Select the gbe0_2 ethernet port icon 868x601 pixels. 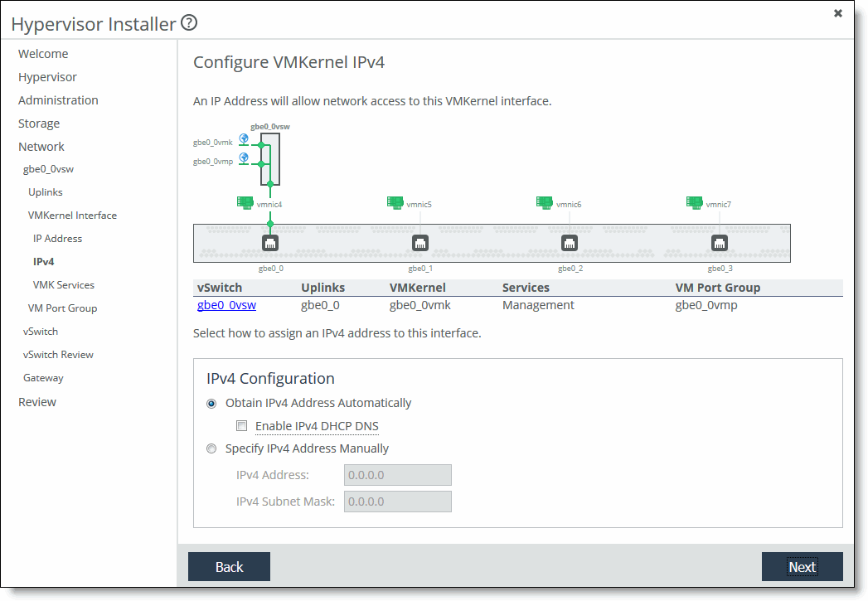(x=570, y=243)
